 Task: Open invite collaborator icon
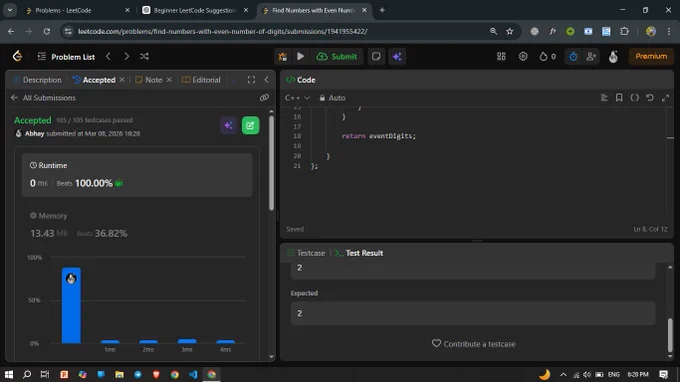(591, 56)
